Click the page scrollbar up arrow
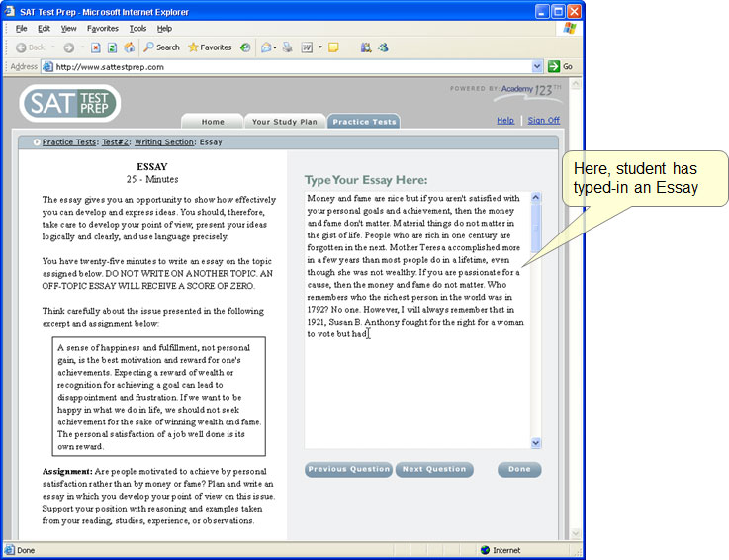This screenshot has height=560, width=729. [x=576, y=84]
